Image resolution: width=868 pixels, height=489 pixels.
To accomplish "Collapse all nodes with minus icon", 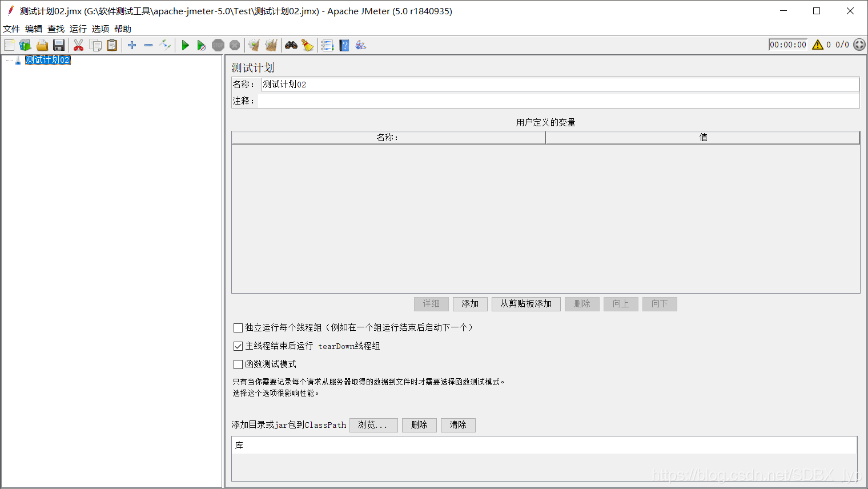I will click(x=148, y=45).
